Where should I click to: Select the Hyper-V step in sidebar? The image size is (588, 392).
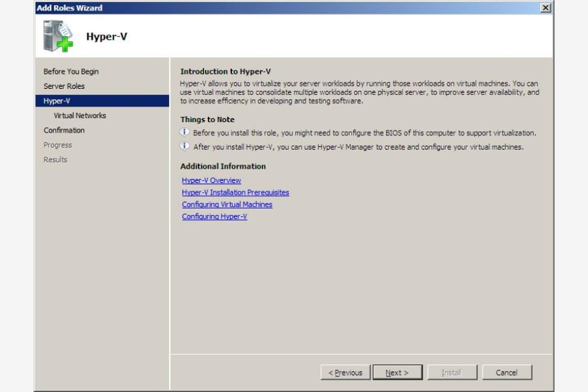102,101
